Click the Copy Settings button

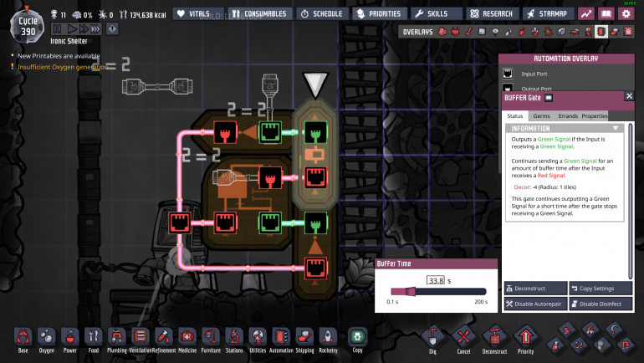click(x=601, y=289)
